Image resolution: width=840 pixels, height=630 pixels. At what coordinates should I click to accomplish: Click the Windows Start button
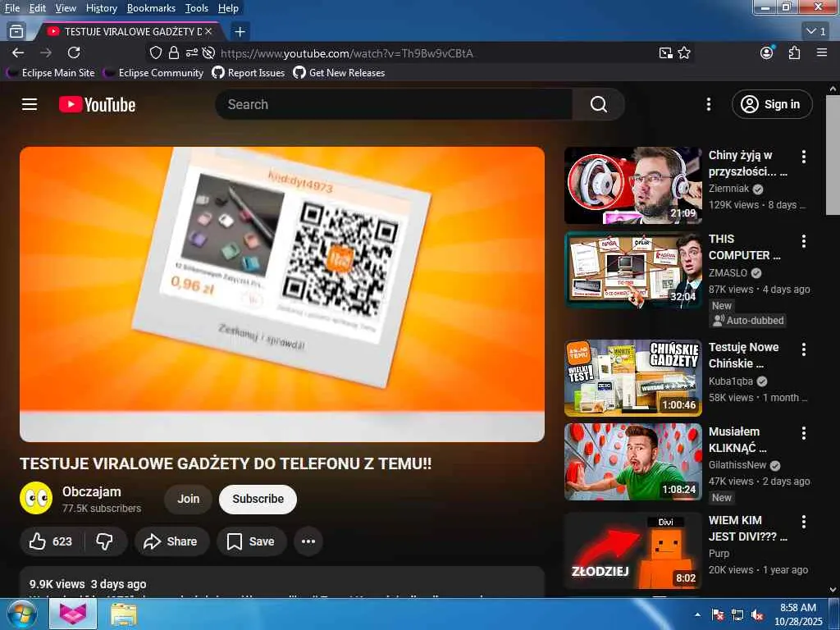coord(21,614)
